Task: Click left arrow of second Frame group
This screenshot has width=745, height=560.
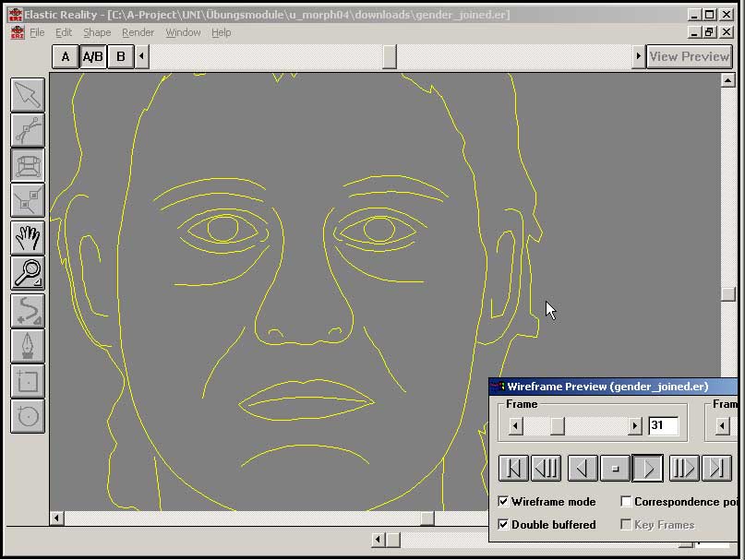Action: tap(722, 425)
